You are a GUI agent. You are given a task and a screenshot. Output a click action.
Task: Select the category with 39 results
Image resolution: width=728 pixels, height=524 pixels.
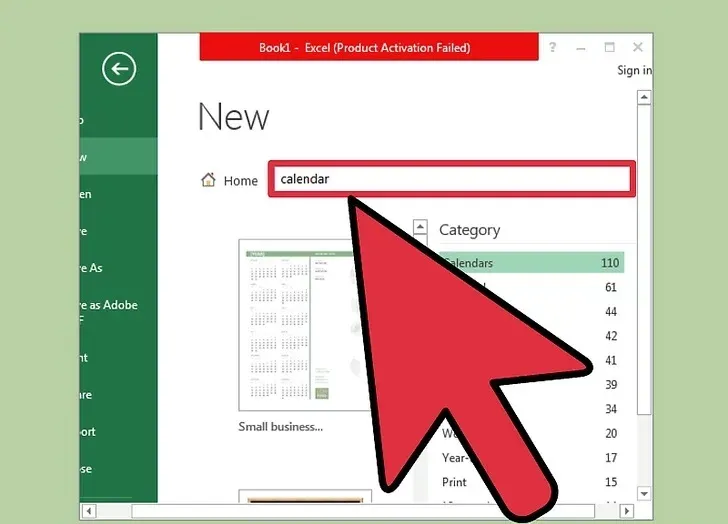(532, 385)
